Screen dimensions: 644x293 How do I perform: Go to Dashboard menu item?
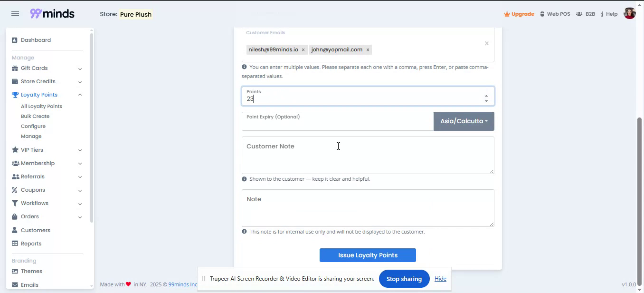tap(36, 40)
